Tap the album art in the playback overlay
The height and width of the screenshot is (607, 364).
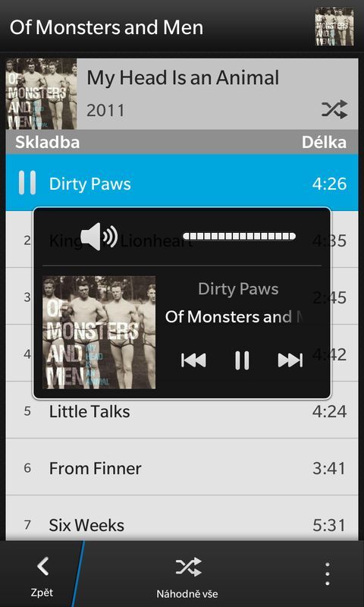click(99, 332)
